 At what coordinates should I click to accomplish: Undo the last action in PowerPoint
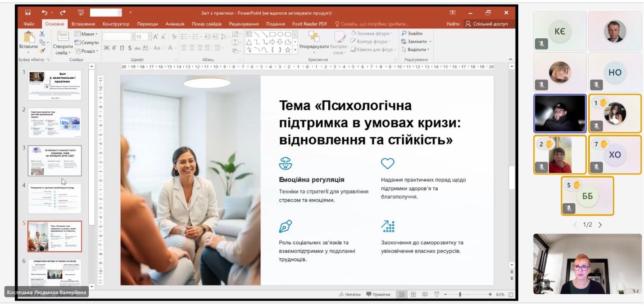(x=44, y=13)
